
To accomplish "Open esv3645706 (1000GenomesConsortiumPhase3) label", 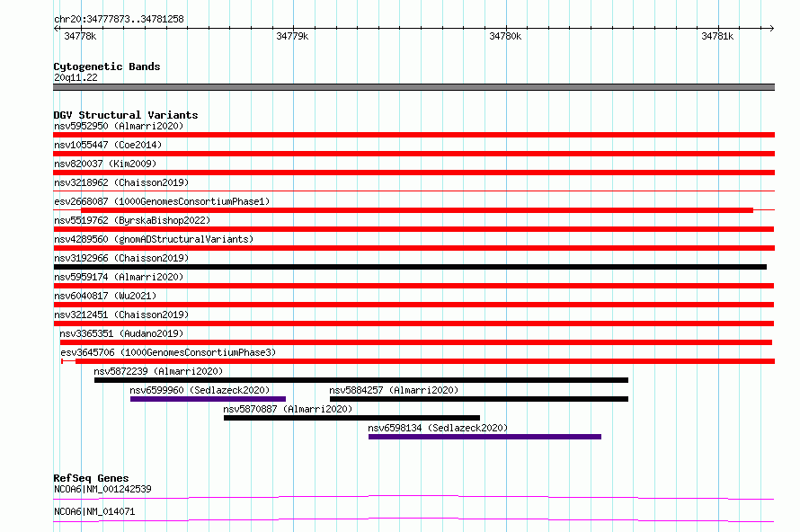I will click(x=168, y=352).
